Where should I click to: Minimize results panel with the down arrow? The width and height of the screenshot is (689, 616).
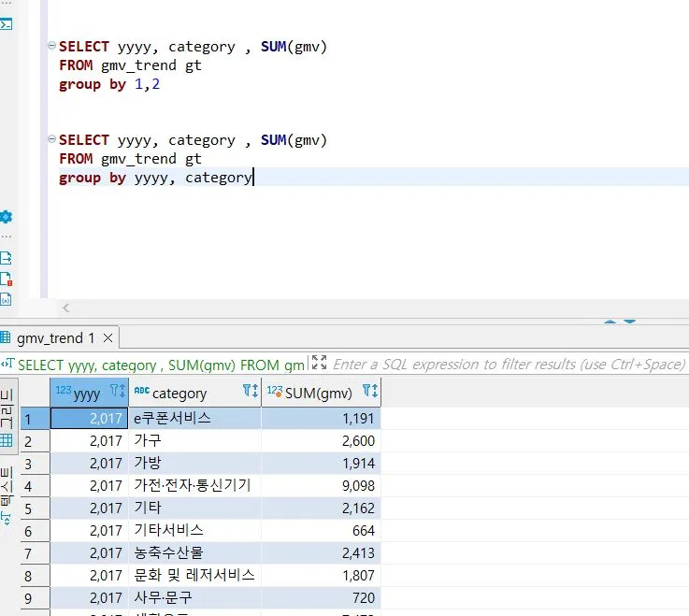click(x=630, y=322)
